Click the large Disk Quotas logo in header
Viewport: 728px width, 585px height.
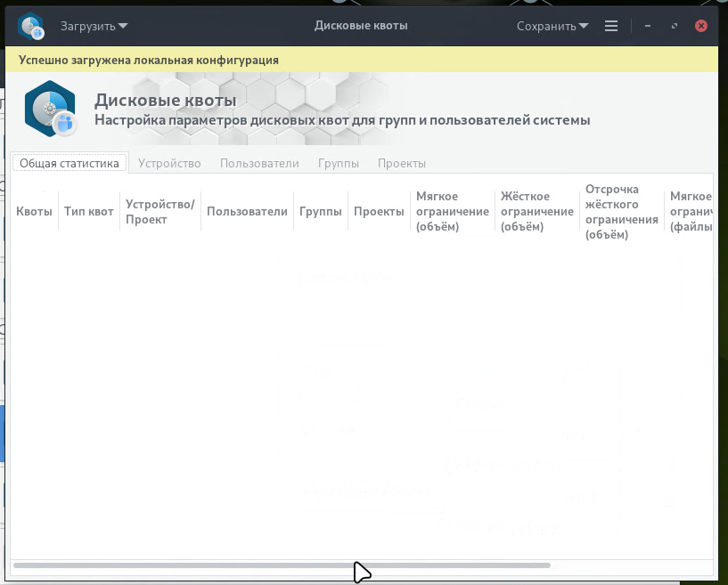pyautogui.click(x=50, y=109)
